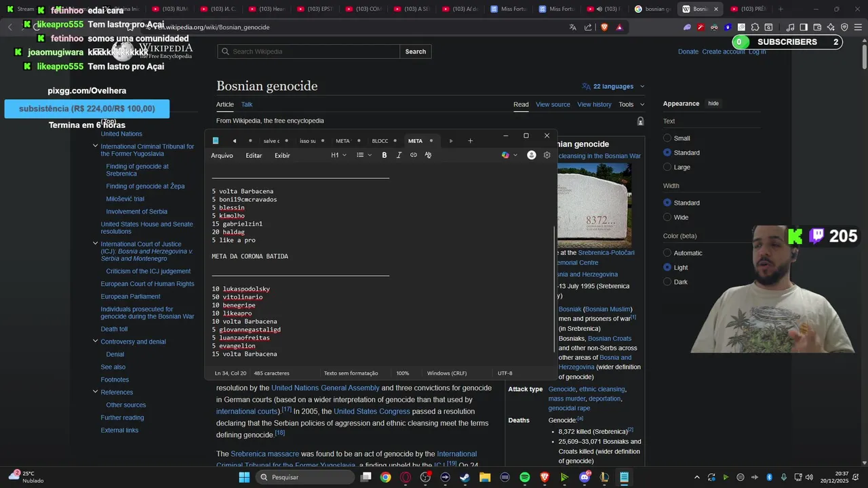Open the browser hamburger menu
This screenshot has width=868, height=488.
pyautogui.click(x=859, y=27)
